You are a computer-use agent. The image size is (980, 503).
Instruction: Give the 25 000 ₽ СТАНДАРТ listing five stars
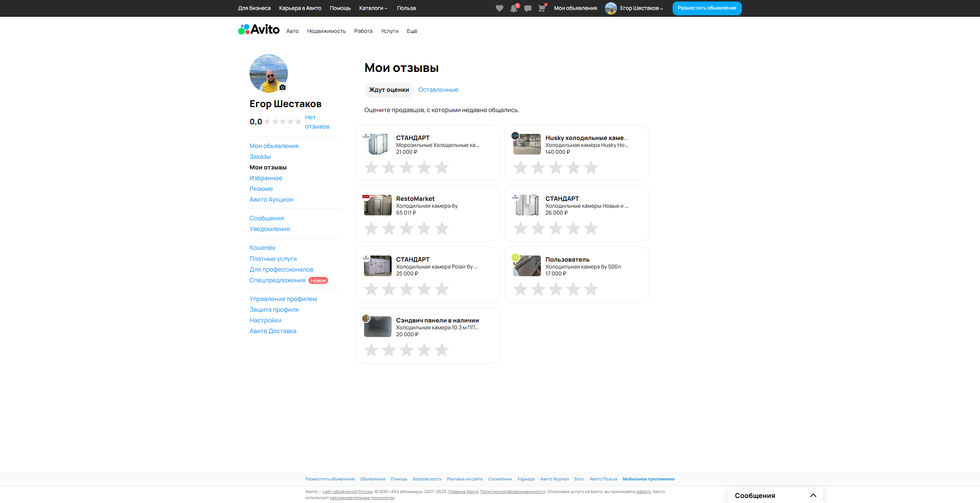[x=442, y=289]
